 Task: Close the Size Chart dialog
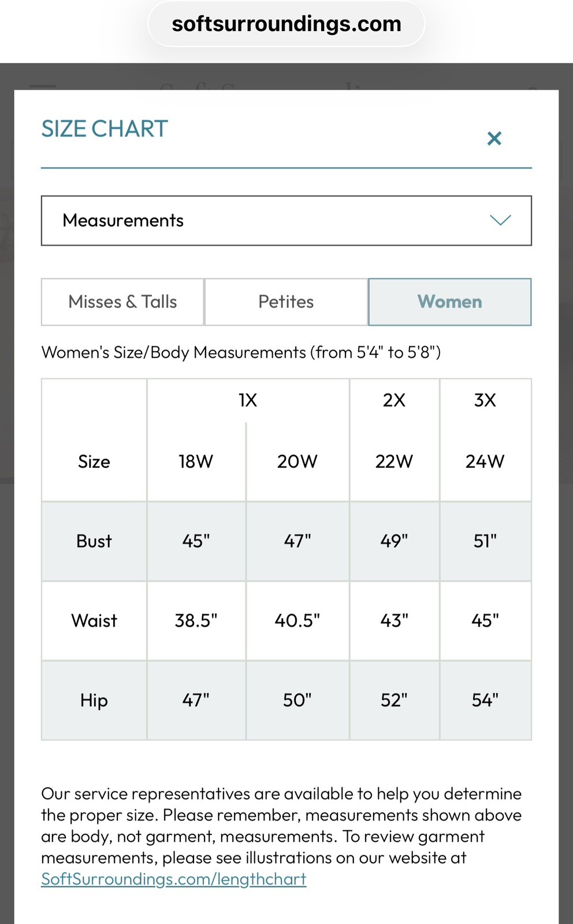coord(494,139)
